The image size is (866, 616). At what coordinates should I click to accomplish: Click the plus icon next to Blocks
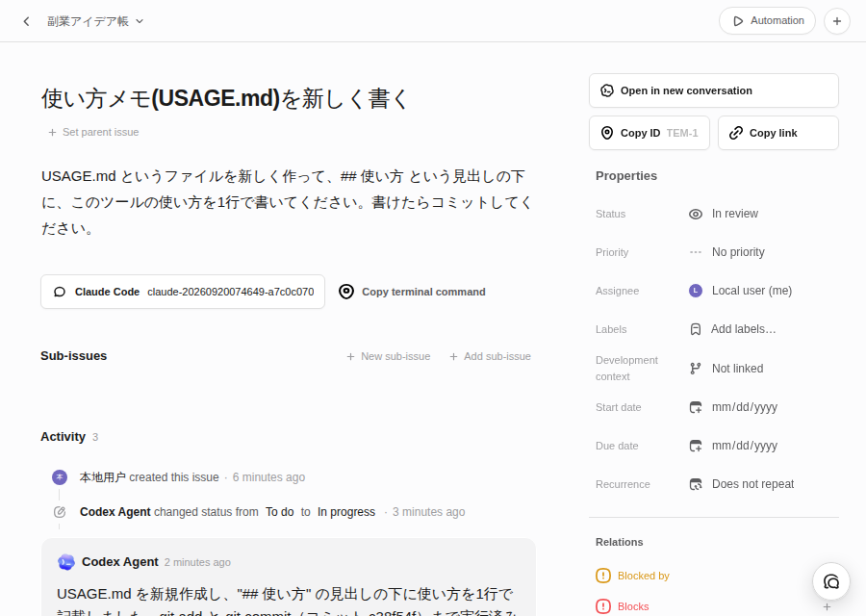coord(827,606)
